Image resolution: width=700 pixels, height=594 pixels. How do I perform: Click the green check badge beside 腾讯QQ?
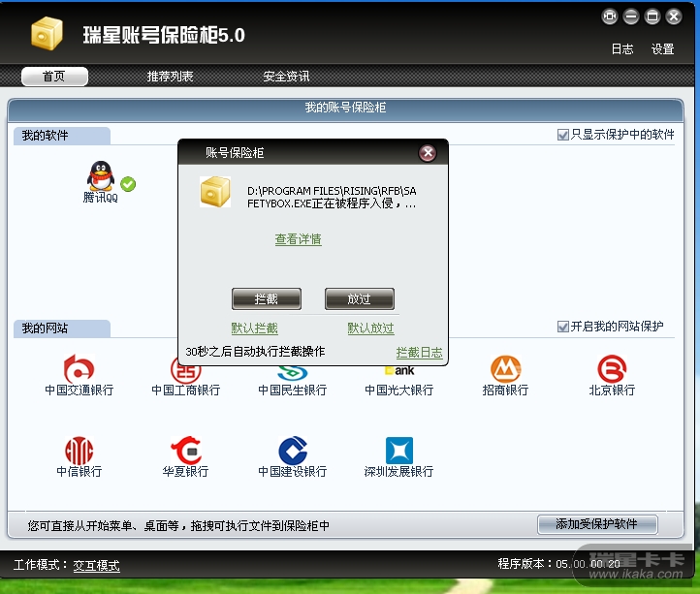pos(128,184)
